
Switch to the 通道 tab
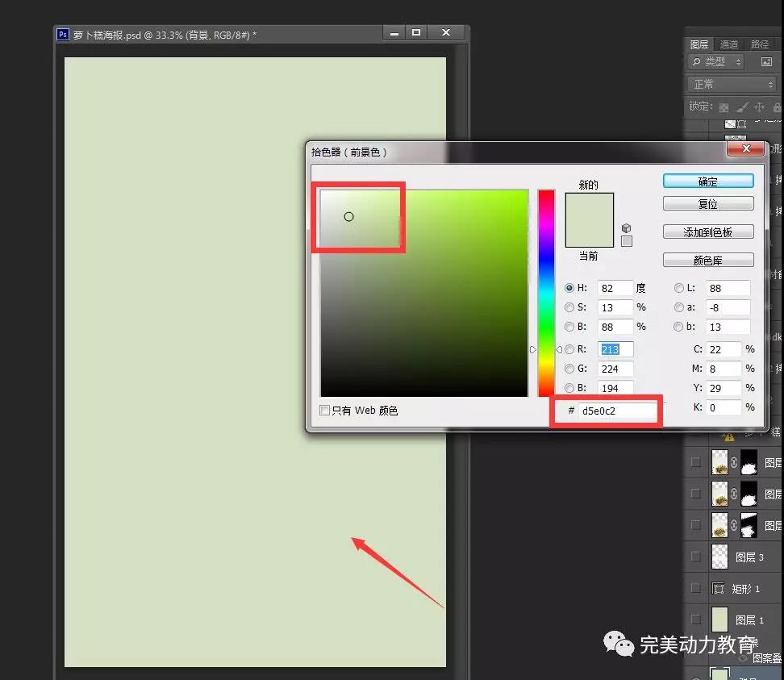[x=729, y=44]
